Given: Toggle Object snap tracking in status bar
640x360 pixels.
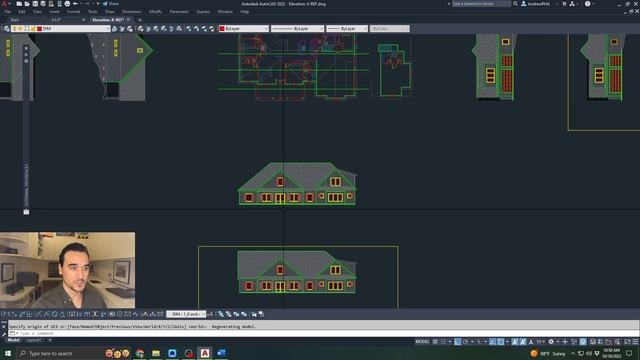Looking at the screenshot, I should click(493, 342).
